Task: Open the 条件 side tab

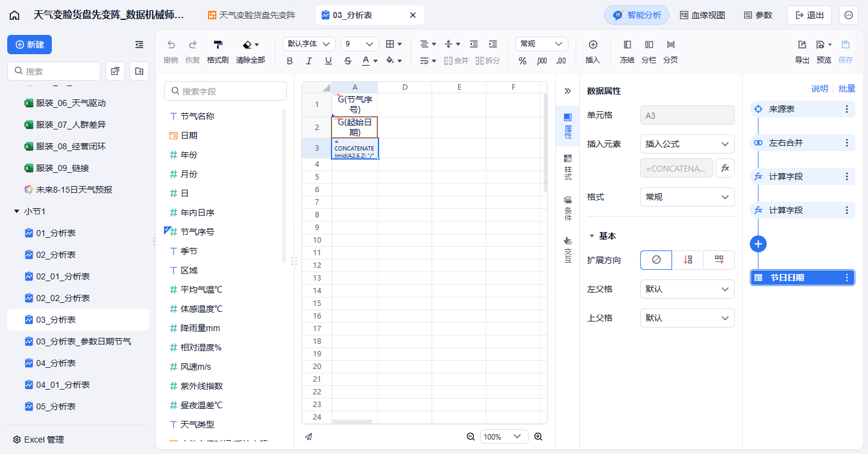Action: point(567,208)
